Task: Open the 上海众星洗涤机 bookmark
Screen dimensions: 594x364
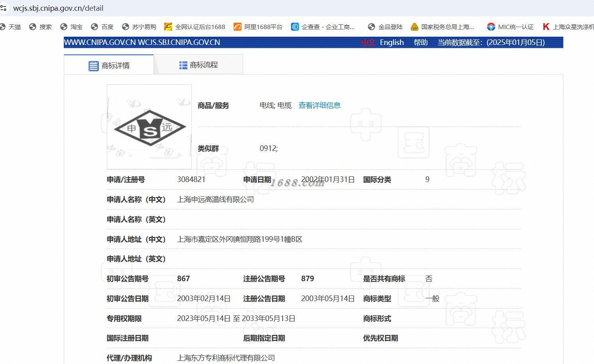Action: coord(568,27)
